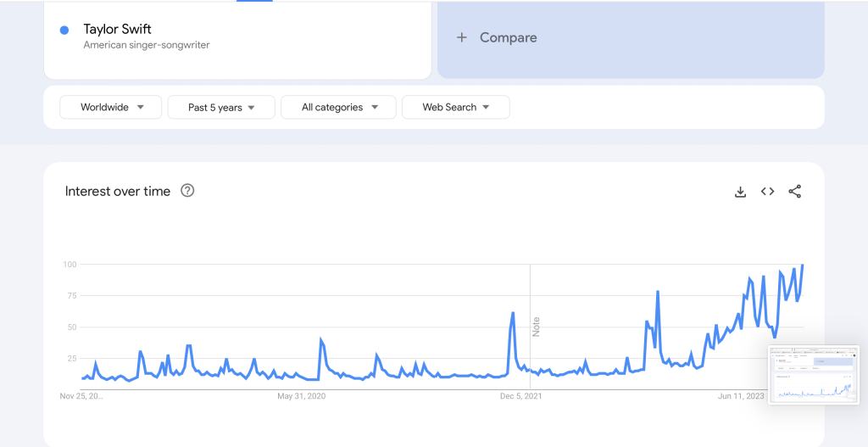
Task: Select the May 31, 2020 axis label
Action: coord(302,396)
